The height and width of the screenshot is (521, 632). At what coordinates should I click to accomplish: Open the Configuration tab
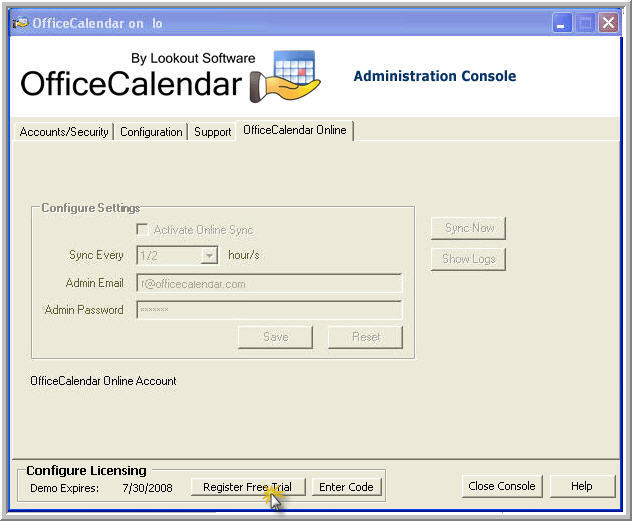point(151,132)
